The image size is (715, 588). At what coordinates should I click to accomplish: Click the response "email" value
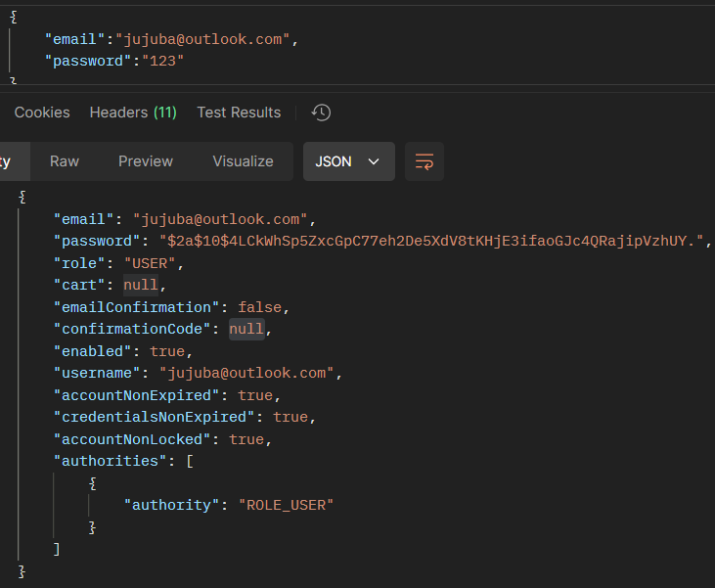point(220,219)
